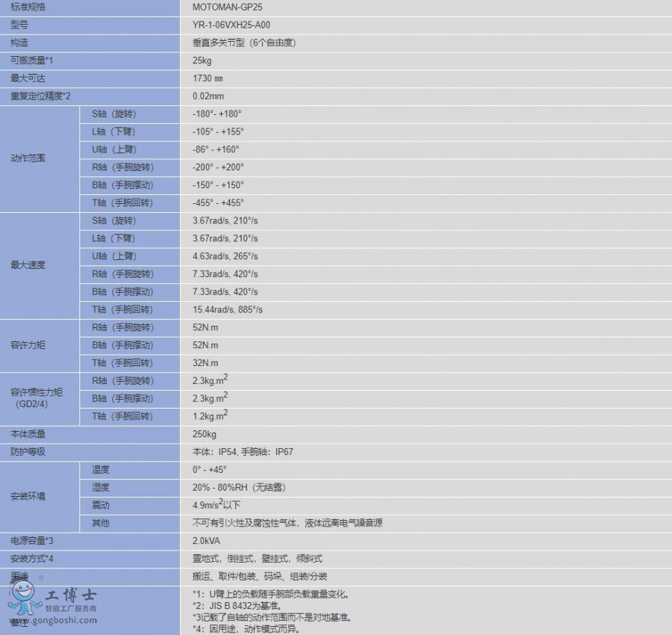Click the power capacity value 2.0kVA
Image resolution: width=672 pixels, height=635 pixels.
pyautogui.click(x=206, y=541)
